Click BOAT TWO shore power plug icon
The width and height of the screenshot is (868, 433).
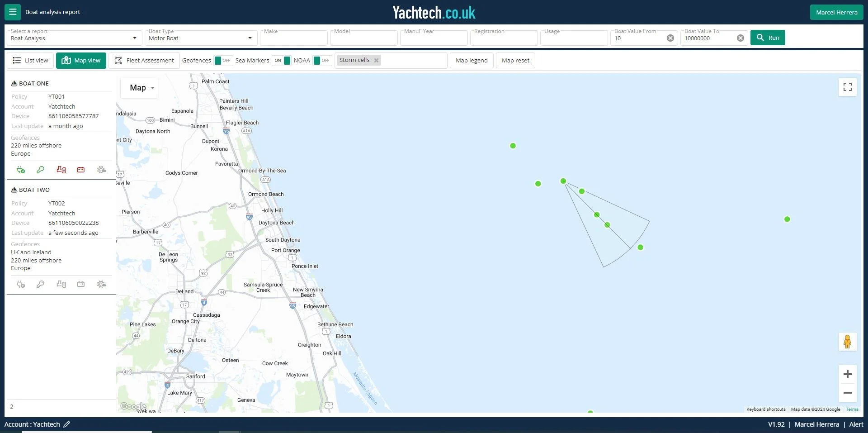coord(21,284)
